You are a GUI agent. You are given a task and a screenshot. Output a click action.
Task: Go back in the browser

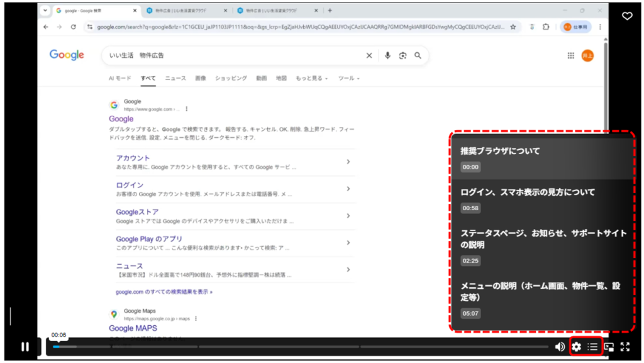(45, 27)
